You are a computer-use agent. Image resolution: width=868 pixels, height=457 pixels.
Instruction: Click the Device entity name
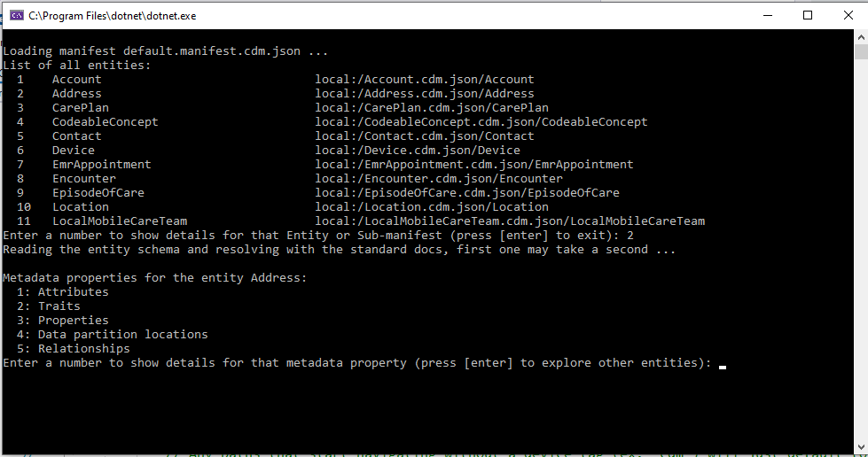point(73,151)
